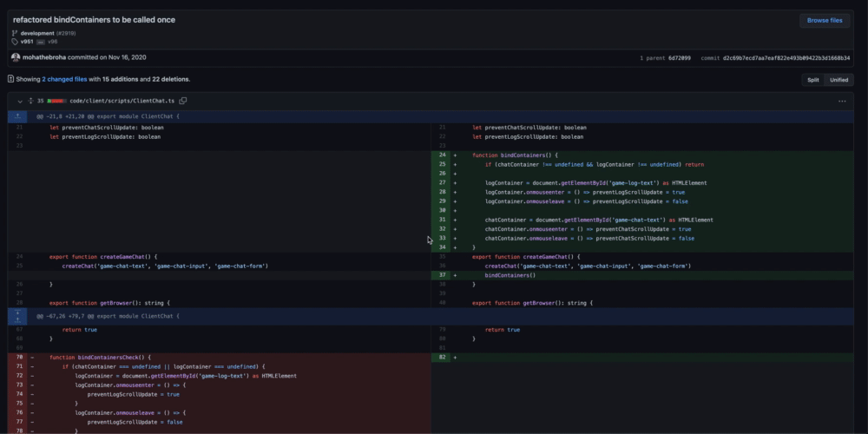Open the v951 tag link
This screenshot has width=868, height=434.
(27, 42)
